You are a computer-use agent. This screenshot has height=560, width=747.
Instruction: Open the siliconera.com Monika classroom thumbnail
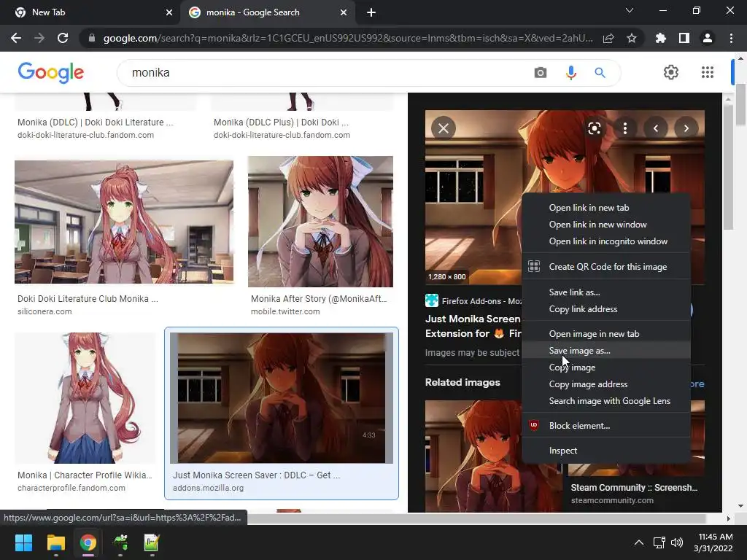click(x=124, y=222)
